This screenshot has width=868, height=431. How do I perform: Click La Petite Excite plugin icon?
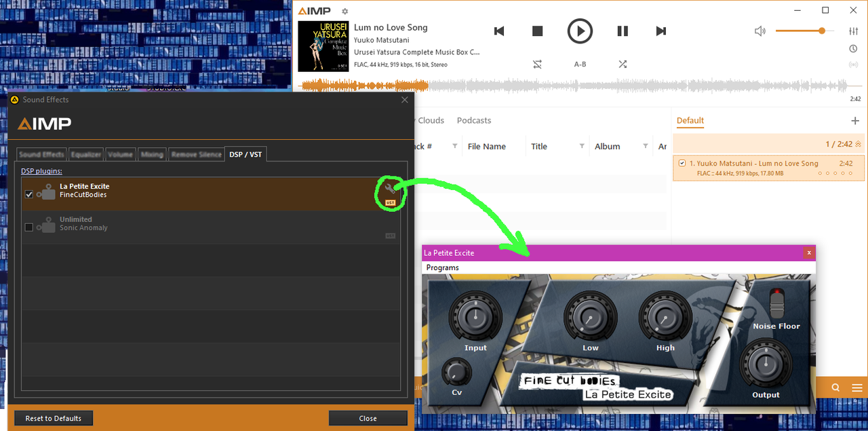pos(46,192)
